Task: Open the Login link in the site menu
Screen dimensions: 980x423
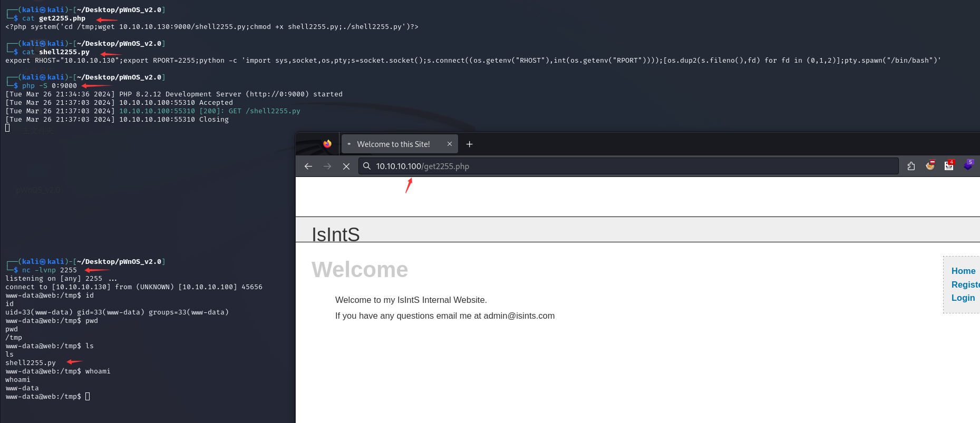Action: (x=963, y=298)
